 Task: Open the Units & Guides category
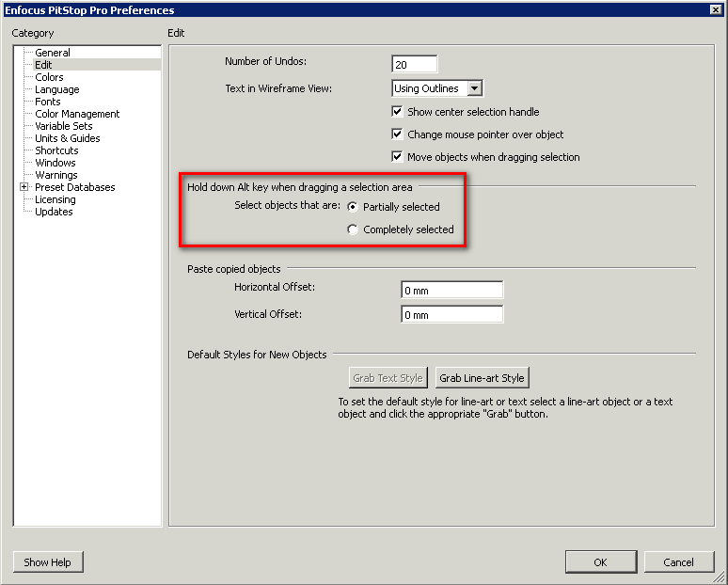[68, 138]
